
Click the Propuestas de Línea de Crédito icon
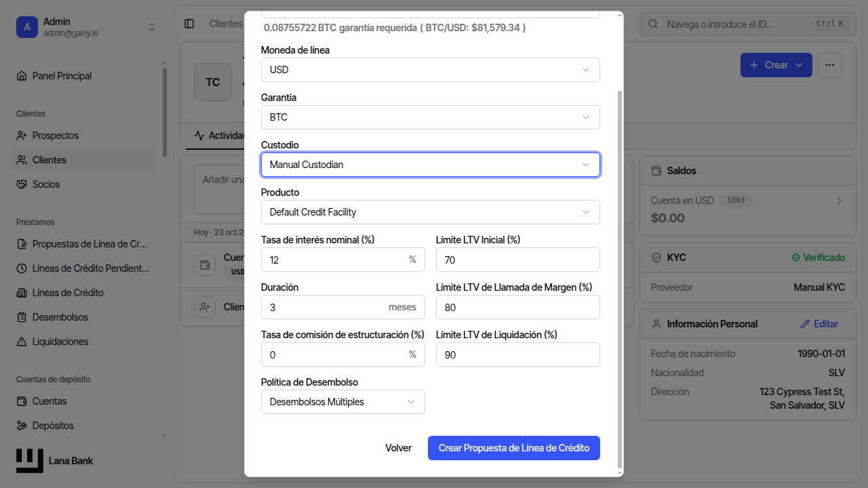click(x=22, y=244)
